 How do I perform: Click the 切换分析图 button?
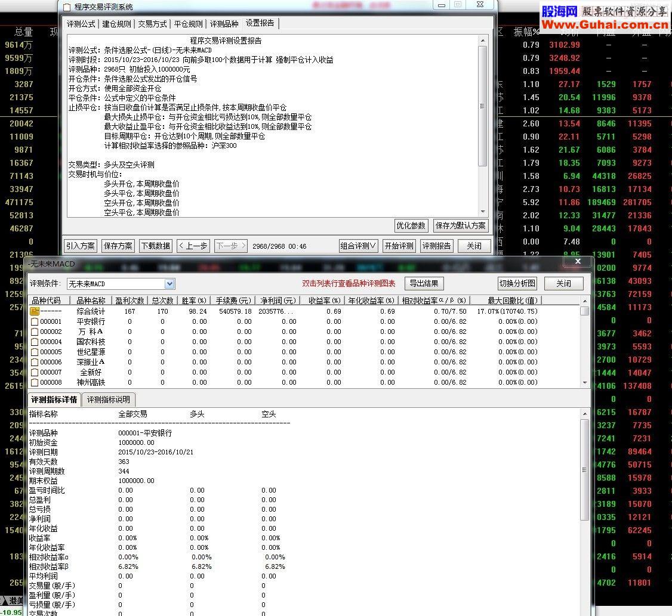517,284
